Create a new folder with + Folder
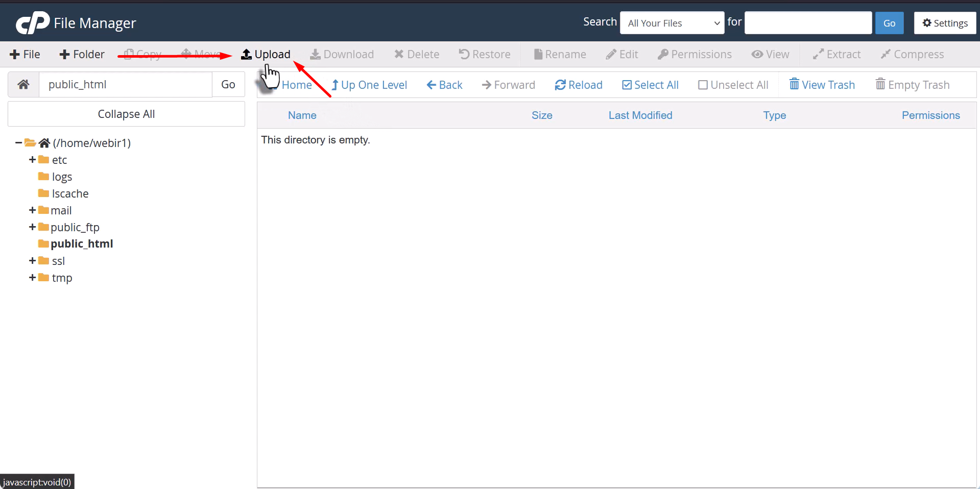Viewport: 980px width, 489px height. pyautogui.click(x=82, y=54)
